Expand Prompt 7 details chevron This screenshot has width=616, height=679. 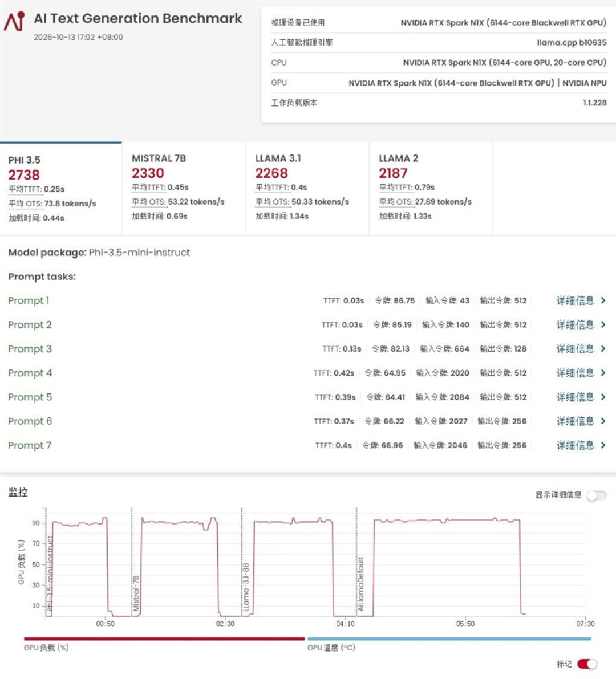(x=603, y=445)
